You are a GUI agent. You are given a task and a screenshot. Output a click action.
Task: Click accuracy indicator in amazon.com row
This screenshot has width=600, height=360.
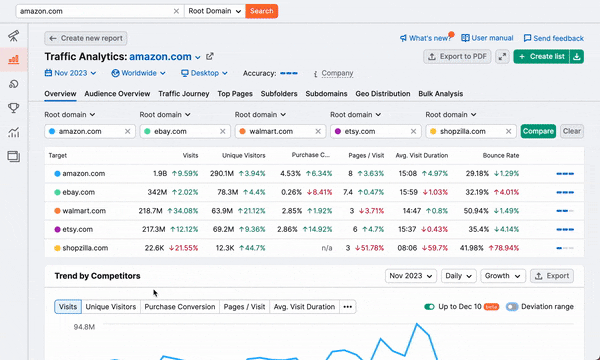[x=565, y=174]
